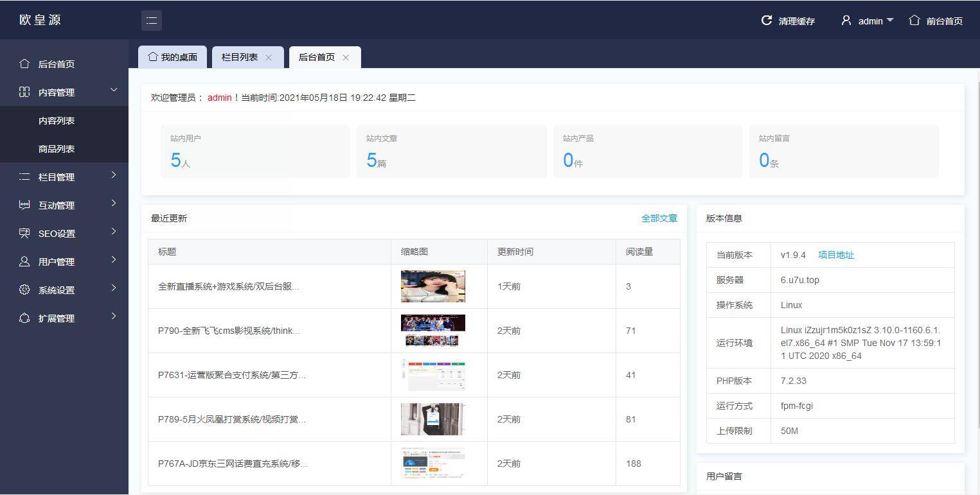Open 前台首页 via the home icon

914,20
